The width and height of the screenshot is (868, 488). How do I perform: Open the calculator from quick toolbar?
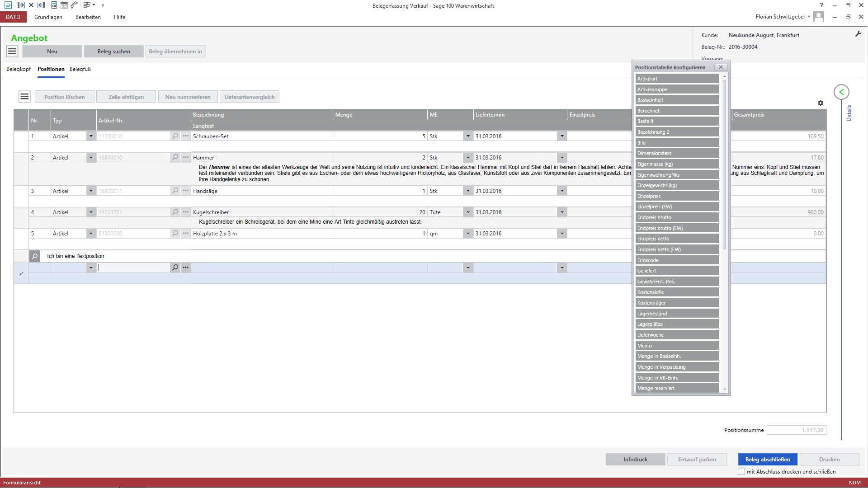54,5
